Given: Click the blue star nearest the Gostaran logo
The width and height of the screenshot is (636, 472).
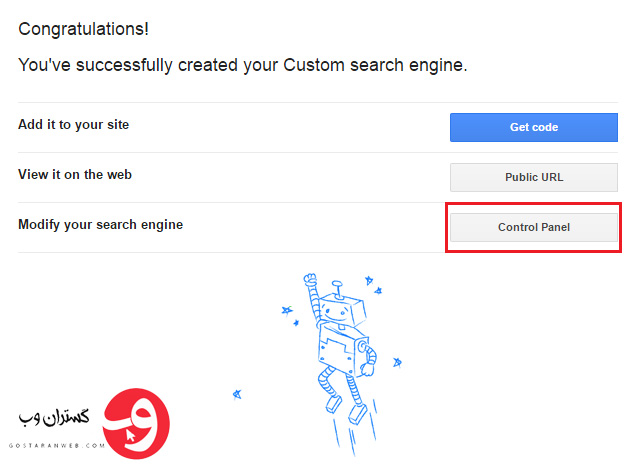Looking at the screenshot, I should pyautogui.click(x=237, y=394).
